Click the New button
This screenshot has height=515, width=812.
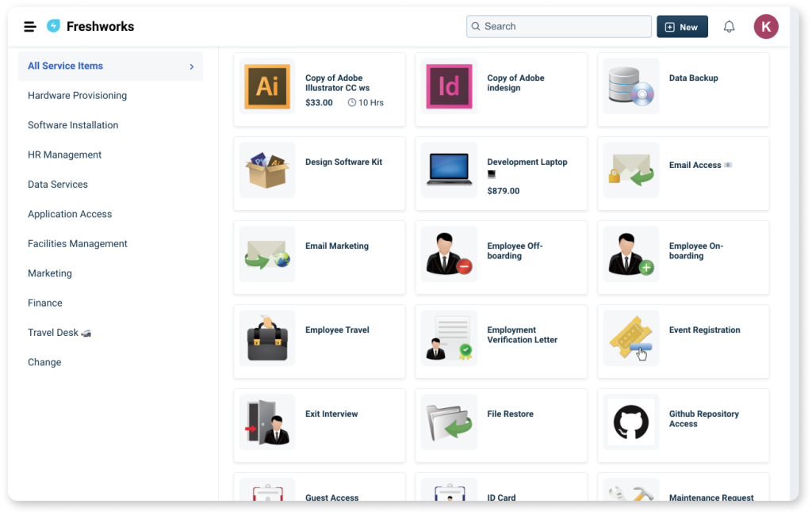click(x=682, y=26)
